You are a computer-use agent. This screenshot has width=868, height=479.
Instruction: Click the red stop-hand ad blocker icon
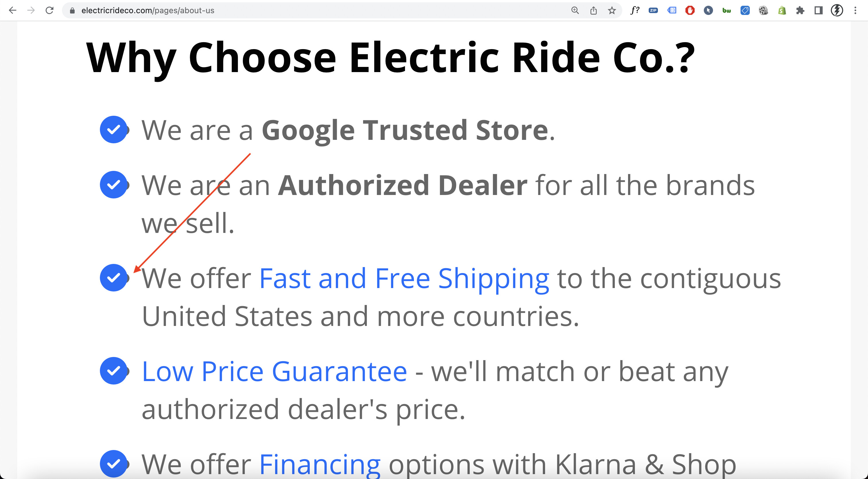[x=690, y=10]
